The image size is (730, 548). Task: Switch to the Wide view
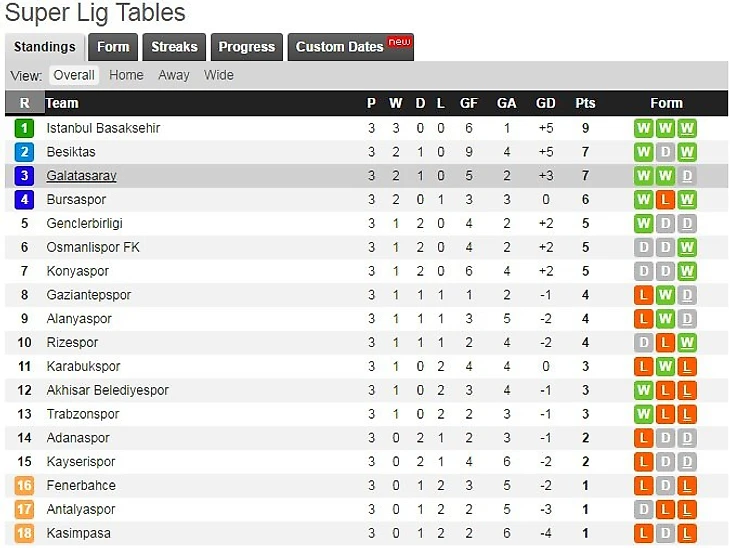tap(218, 75)
